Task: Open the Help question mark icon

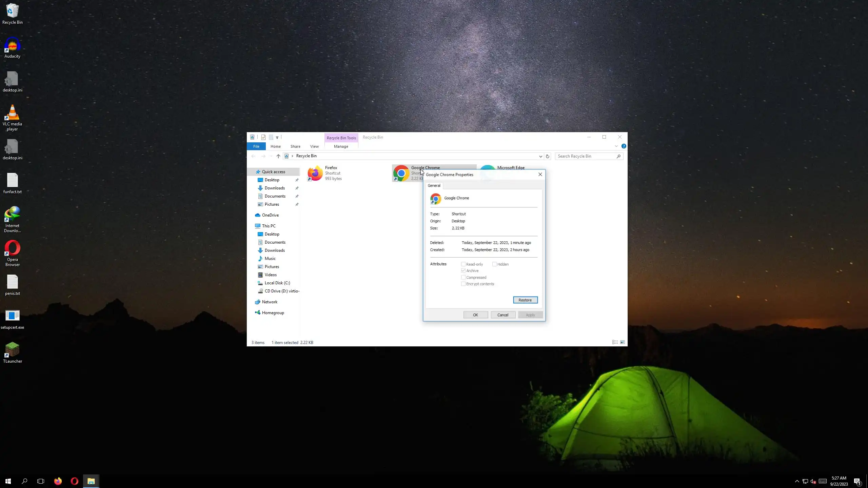Action: click(624, 146)
